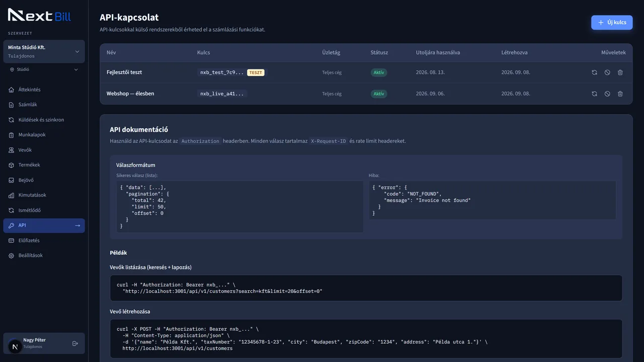The height and width of the screenshot is (362, 644).
Task: Click the nxb_test_7c9... key value
Action: 222,72
